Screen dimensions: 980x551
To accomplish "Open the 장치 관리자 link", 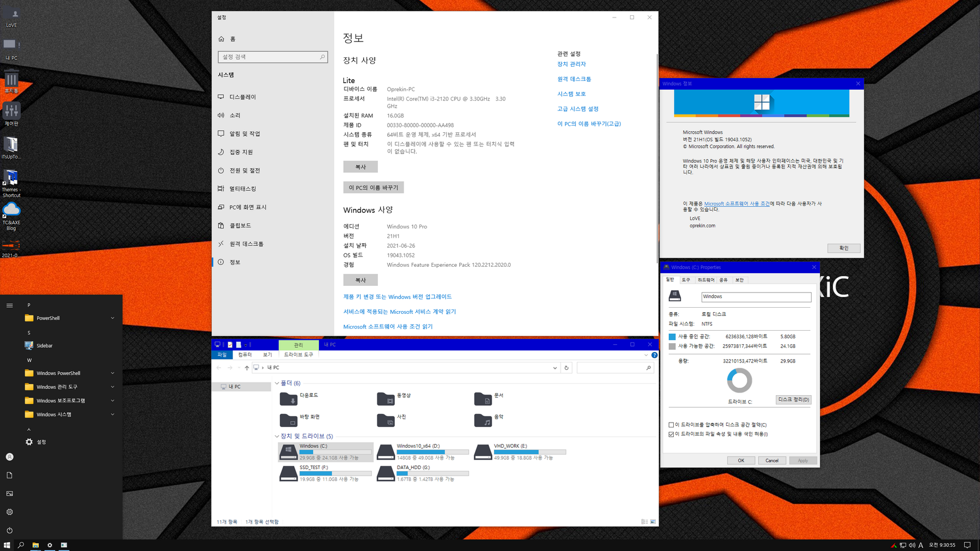I will pyautogui.click(x=571, y=64).
